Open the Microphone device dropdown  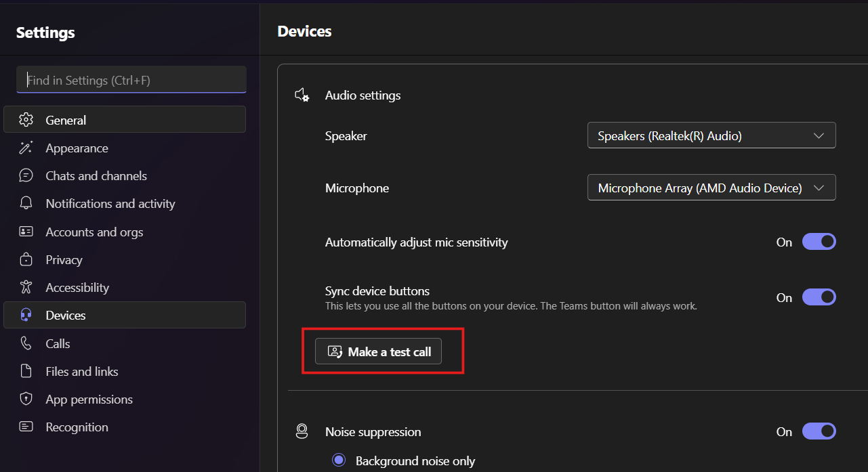pyautogui.click(x=711, y=188)
